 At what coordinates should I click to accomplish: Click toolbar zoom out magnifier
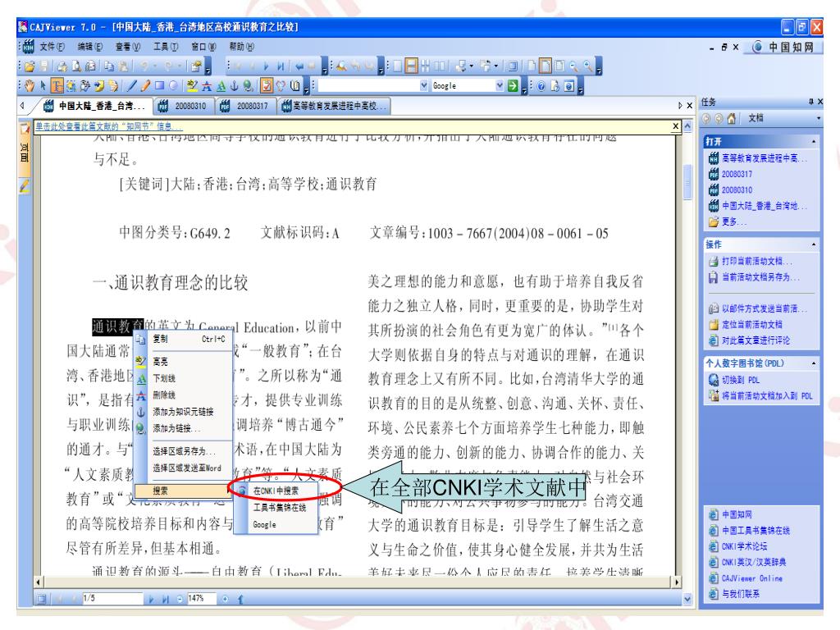coord(573,66)
